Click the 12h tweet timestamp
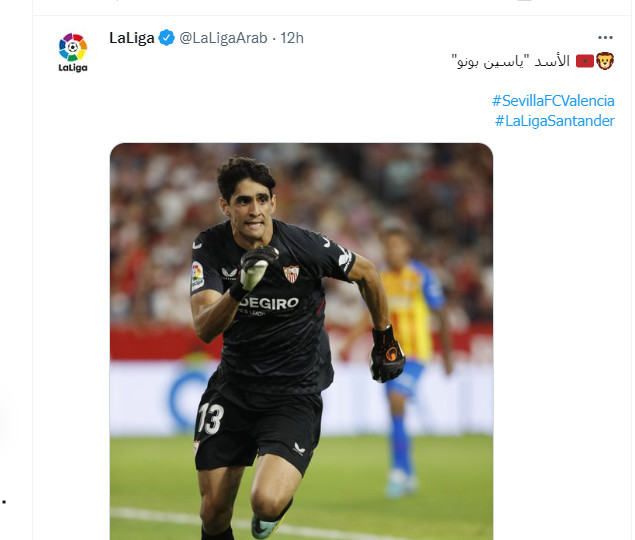 (292, 38)
